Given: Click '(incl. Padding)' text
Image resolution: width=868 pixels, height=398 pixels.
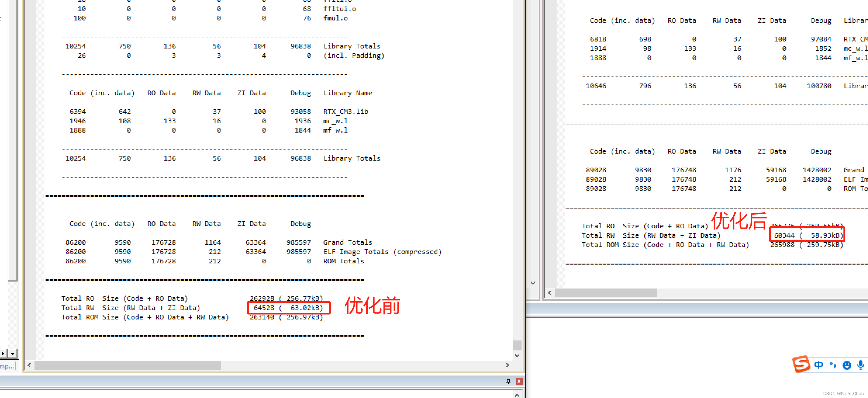Looking at the screenshot, I should tap(354, 55).
